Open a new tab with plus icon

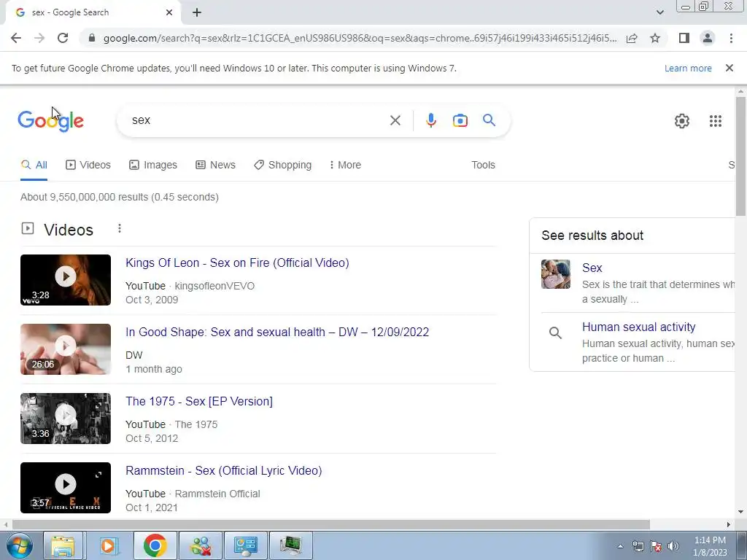[197, 13]
